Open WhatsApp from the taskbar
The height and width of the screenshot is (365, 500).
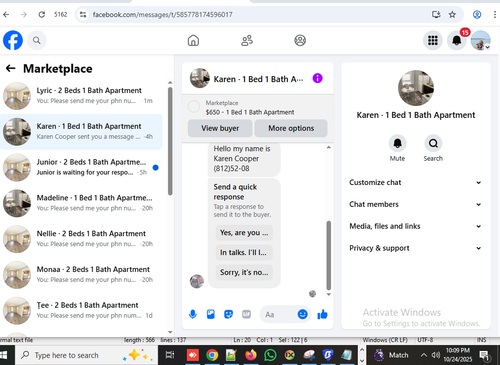(270, 355)
